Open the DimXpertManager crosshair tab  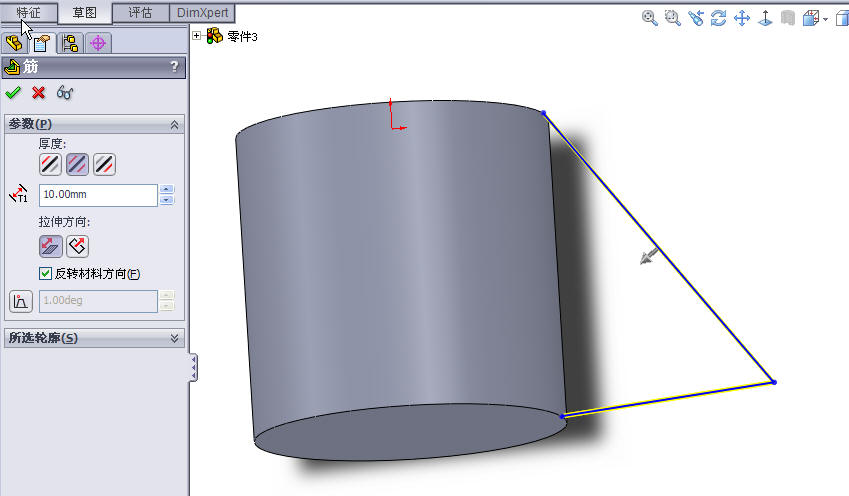click(98, 43)
